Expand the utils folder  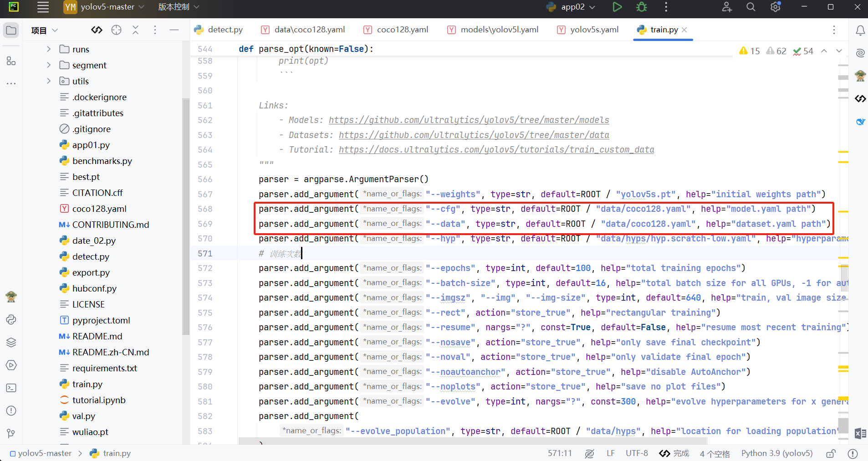pos(49,81)
